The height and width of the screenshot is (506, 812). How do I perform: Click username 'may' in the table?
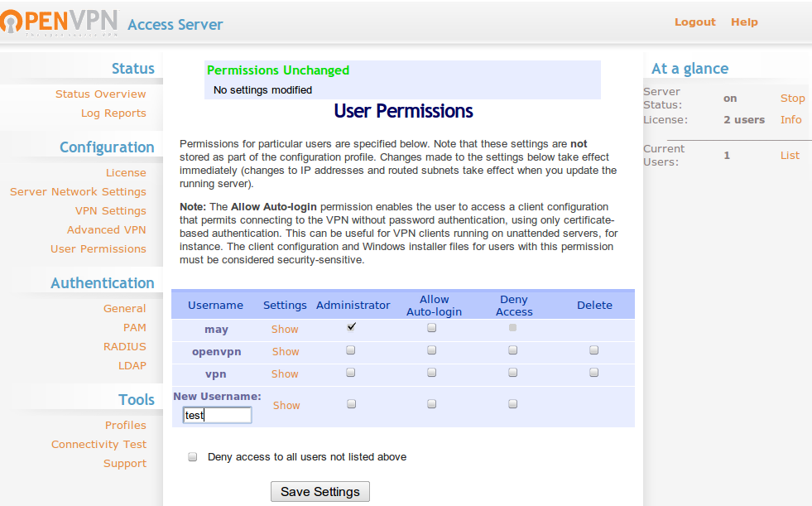click(217, 330)
